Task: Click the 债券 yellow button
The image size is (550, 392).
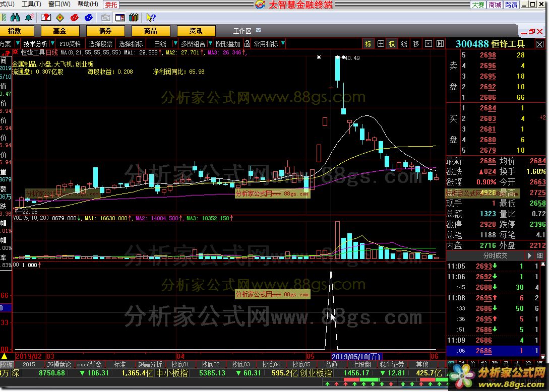Action: click(105, 31)
